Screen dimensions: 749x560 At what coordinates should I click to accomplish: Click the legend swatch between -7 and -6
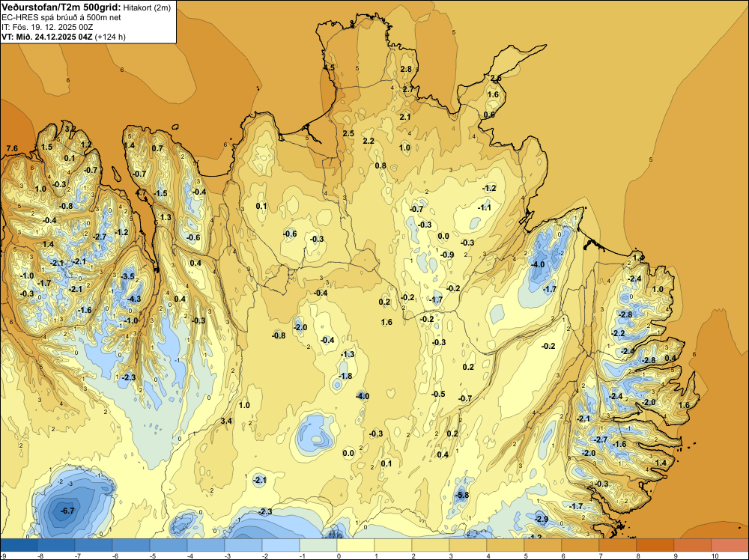(94, 545)
